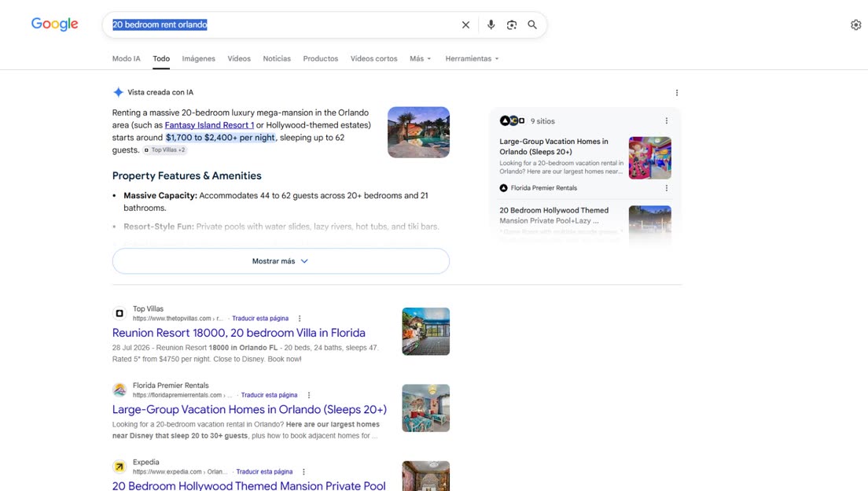Open Google Lens image search
This screenshot has height=491, width=868.
pos(512,25)
